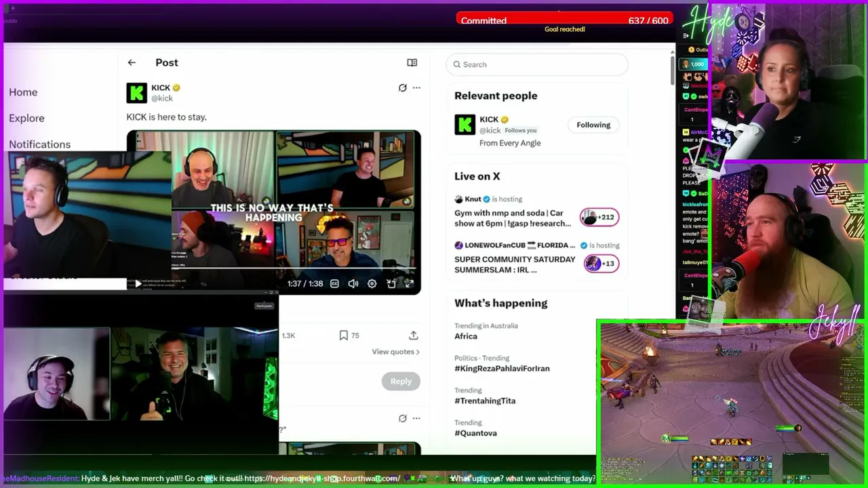The image size is (868, 488).
Task: Open #KingRezaPahlaviForIran trending topic
Action: tap(502, 369)
